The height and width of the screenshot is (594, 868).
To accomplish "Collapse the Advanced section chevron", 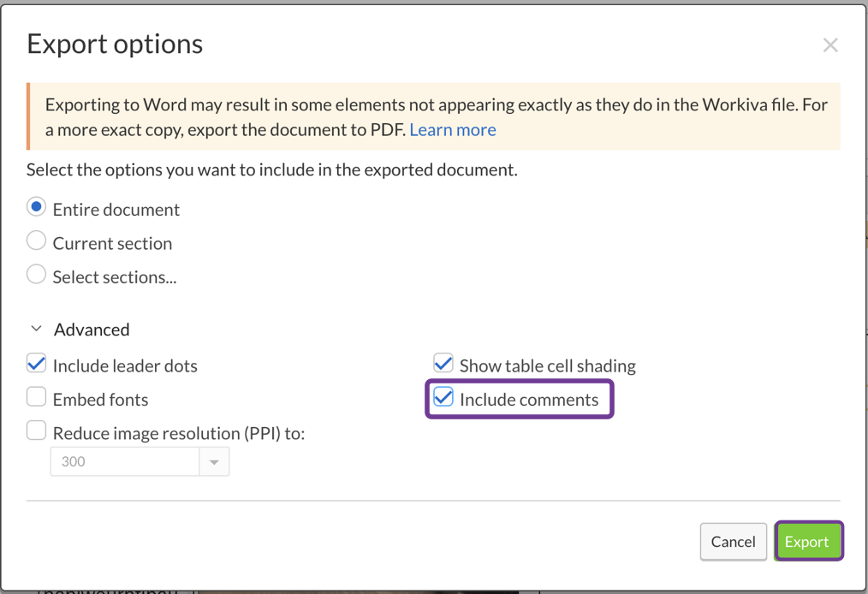I will (37, 330).
